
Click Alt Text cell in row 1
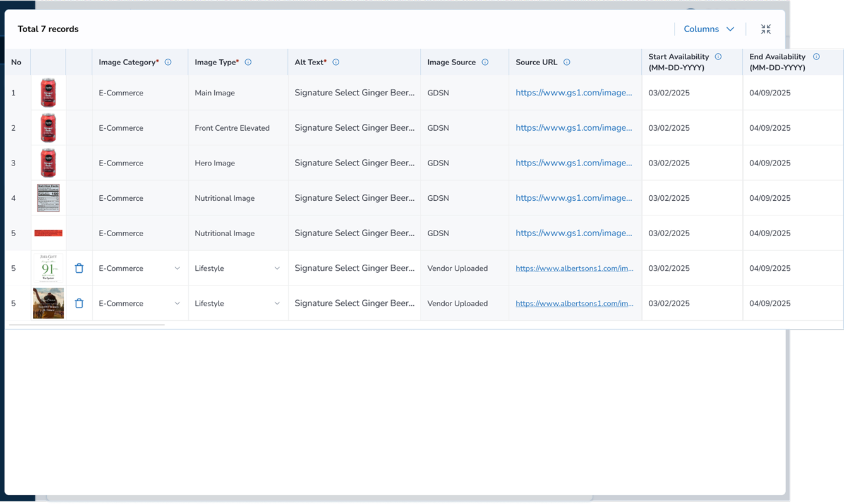pos(354,93)
